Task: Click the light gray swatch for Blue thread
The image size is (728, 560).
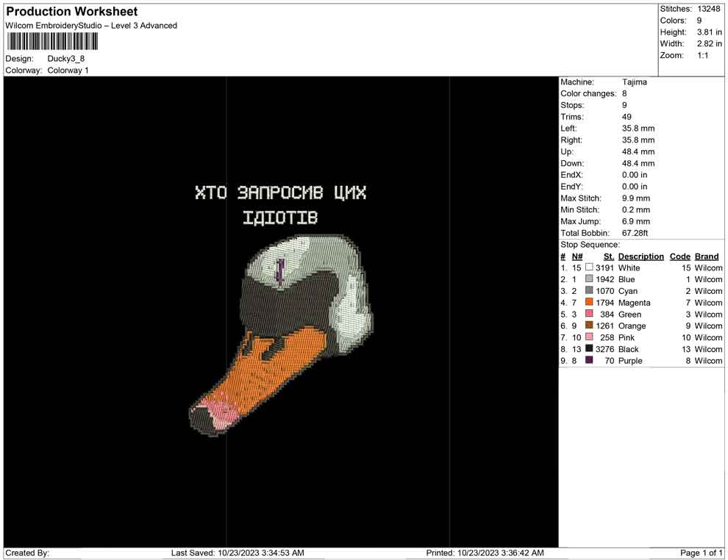Action: (589, 280)
